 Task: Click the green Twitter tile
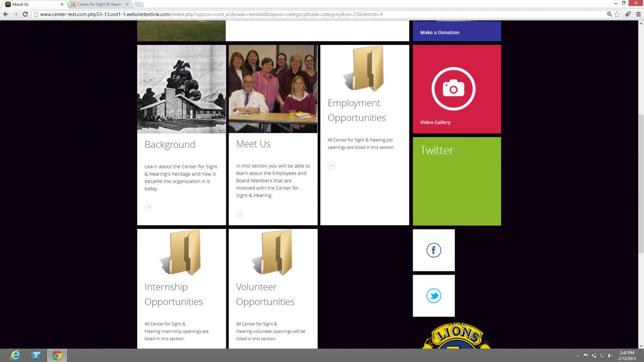(457, 181)
